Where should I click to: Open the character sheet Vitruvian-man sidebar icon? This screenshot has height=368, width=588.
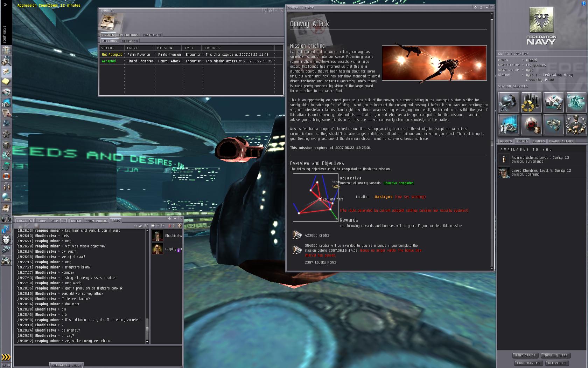6,50
